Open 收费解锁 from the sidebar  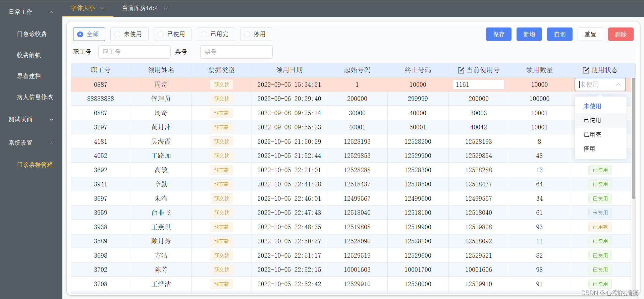29,55
